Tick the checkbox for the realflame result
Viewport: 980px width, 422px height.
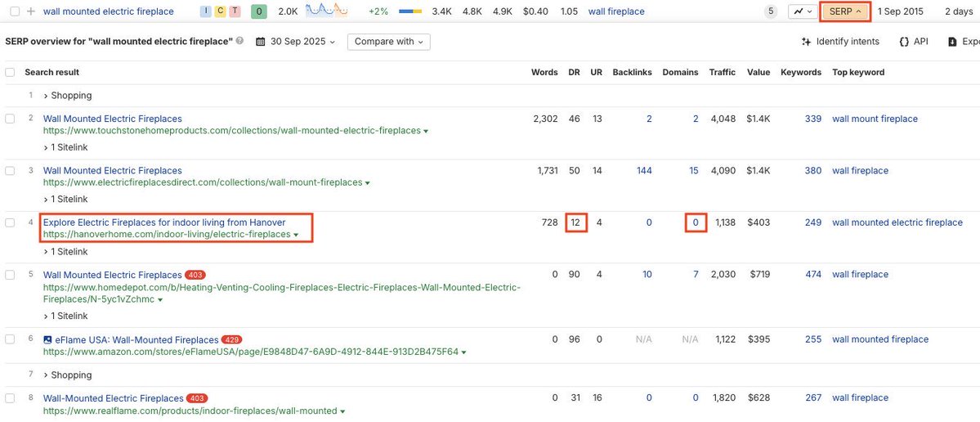pyautogui.click(x=10, y=398)
